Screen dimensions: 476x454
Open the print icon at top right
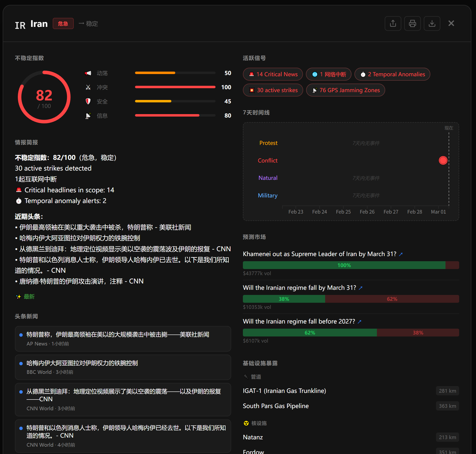coord(412,23)
